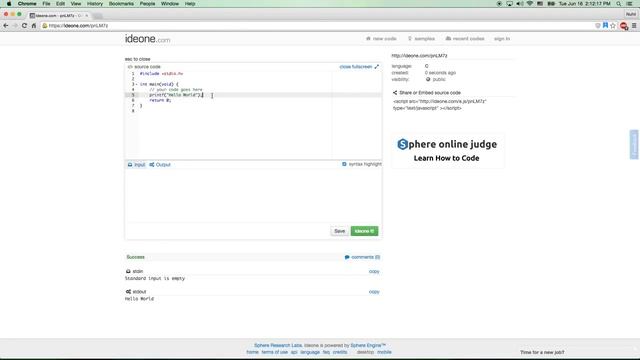This screenshot has width=640, height=360.
Task: Click the browser forward arrow
Action: click(x=15, y=26)
